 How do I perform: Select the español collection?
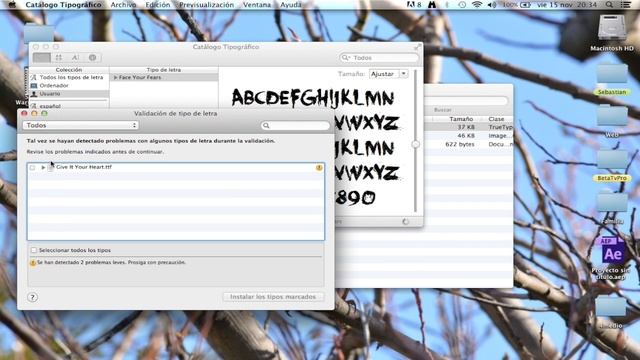click(x=68, y=106)
